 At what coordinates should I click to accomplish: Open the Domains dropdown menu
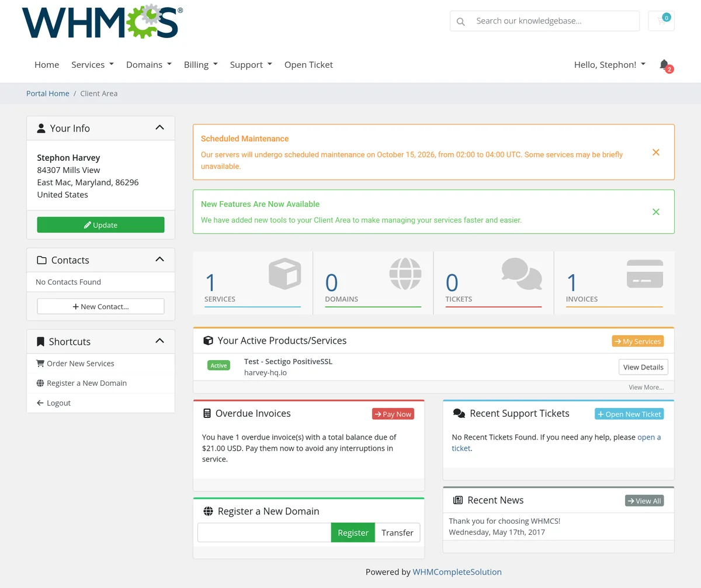point(149,65)
